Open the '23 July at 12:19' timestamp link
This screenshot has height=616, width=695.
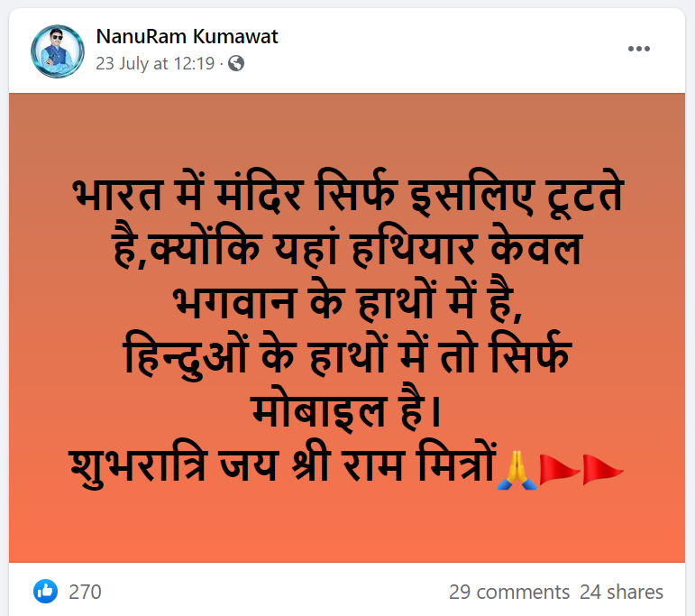coord(155,63)
